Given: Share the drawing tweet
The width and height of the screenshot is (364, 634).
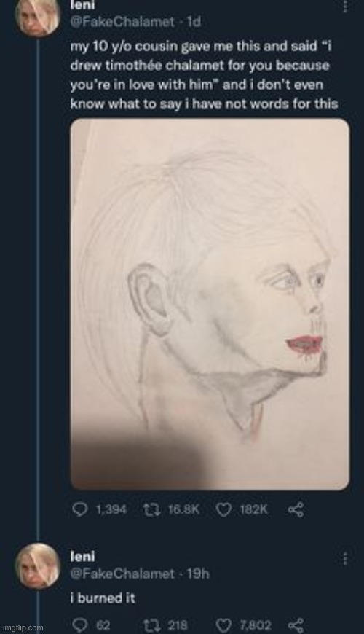Looking at the screenshot, I should click(x=296, y=509).
